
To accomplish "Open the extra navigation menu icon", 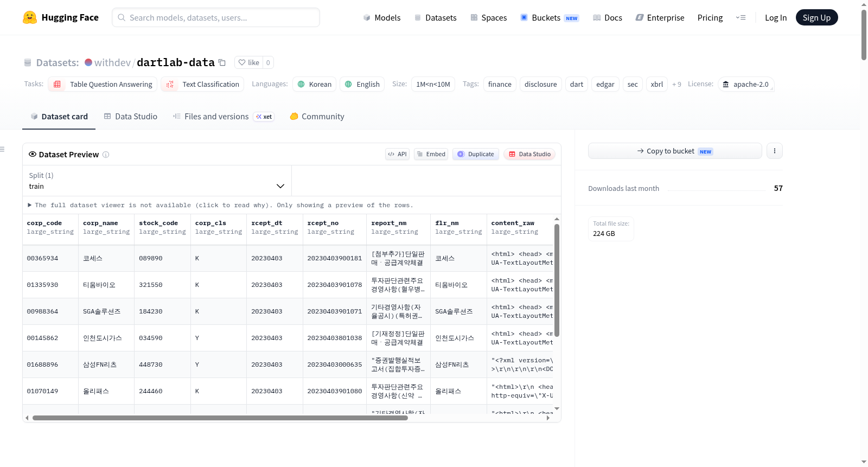I will click(741, 17).
